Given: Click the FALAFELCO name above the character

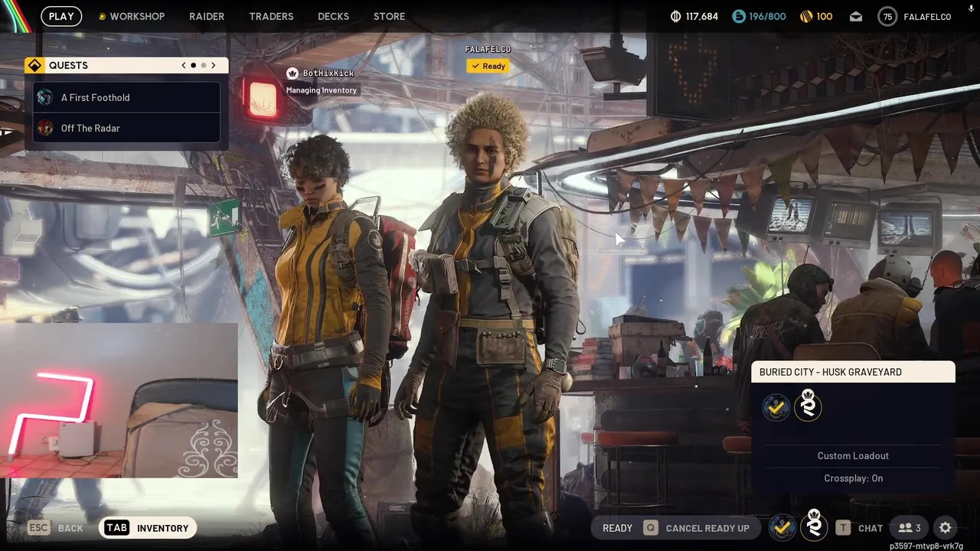Looking at the screenshot, I should pos(488,49).
